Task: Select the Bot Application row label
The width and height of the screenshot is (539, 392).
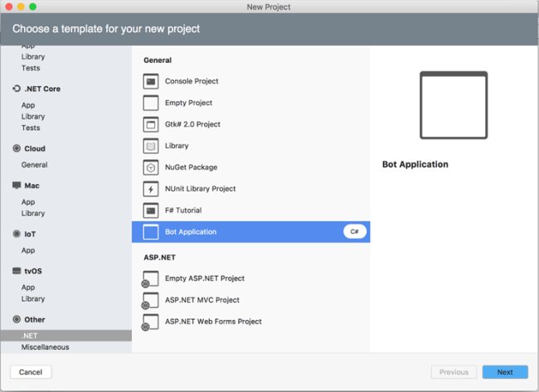Action: coord(191,232)
